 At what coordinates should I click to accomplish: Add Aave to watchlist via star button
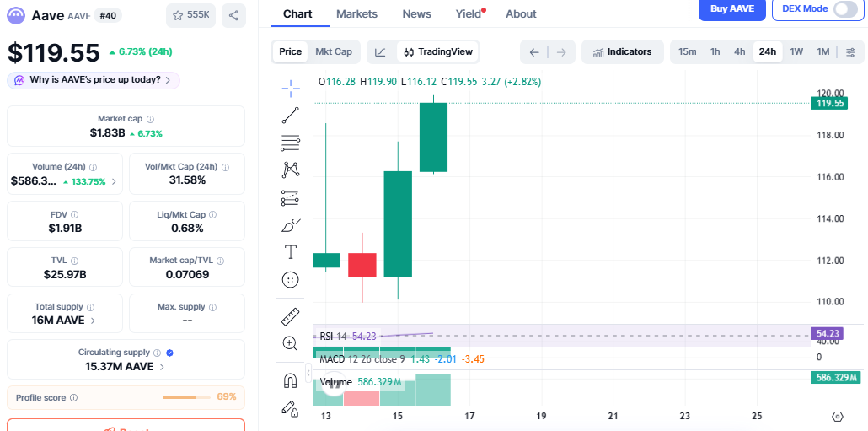coord(190,15)
